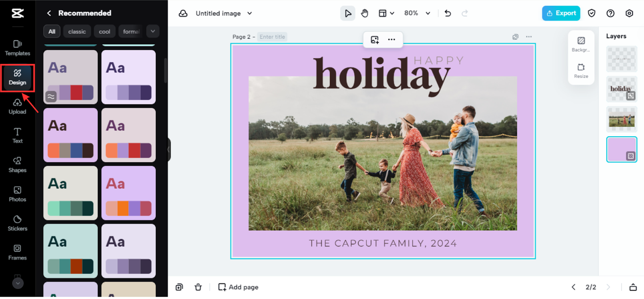Image resolution: width=644 pixels, height=299 pixels.
Task: Click the holiday heading on canvas
Action: tap(381, 76)
